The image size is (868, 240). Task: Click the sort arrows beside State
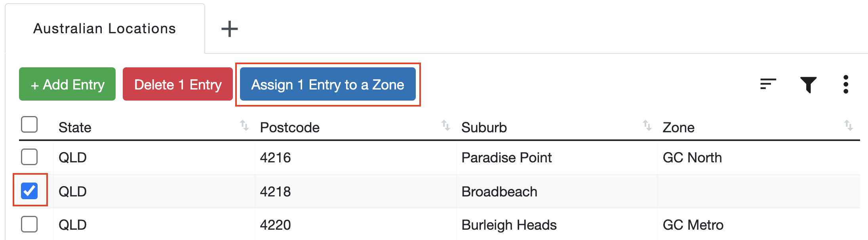coord(244,126)
